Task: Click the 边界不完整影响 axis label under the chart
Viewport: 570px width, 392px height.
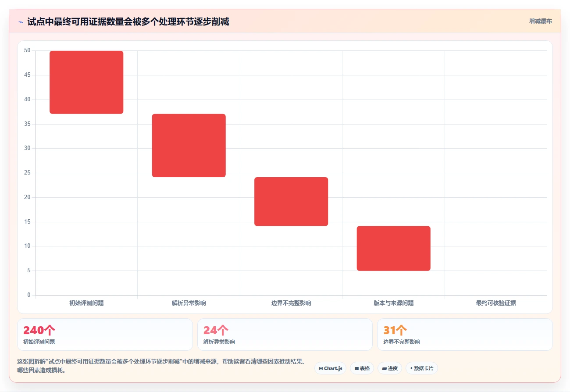Action: click(x=291, y=303)
